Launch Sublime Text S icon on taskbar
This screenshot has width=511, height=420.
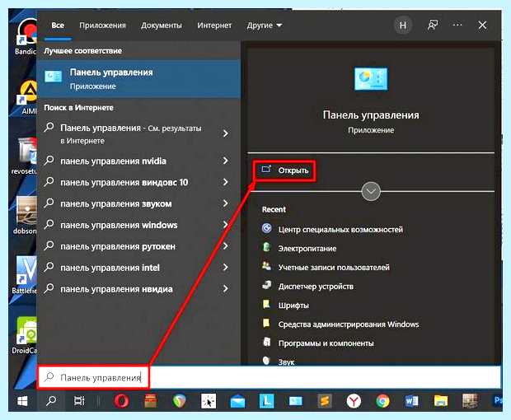(x=325, y=401)
